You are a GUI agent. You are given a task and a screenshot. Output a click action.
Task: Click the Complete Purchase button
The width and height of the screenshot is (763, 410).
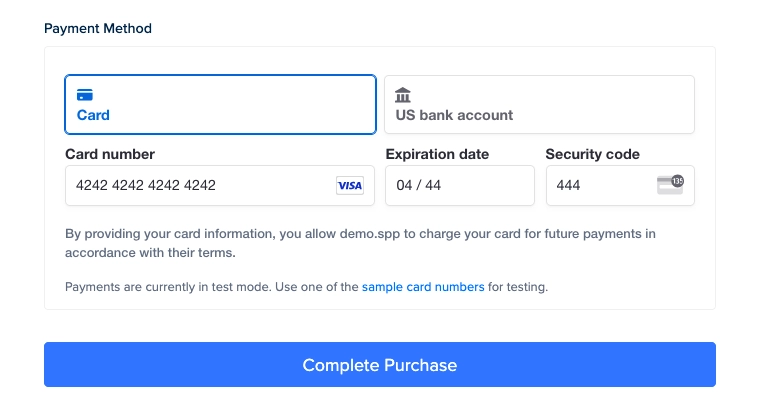tap(380, 365)
